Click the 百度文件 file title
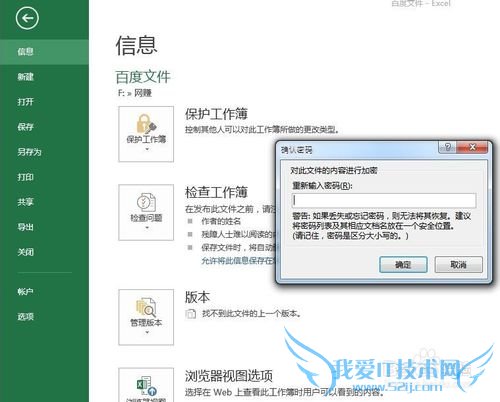The width and height of the screenshot is (500, 402). pos(143,77)
